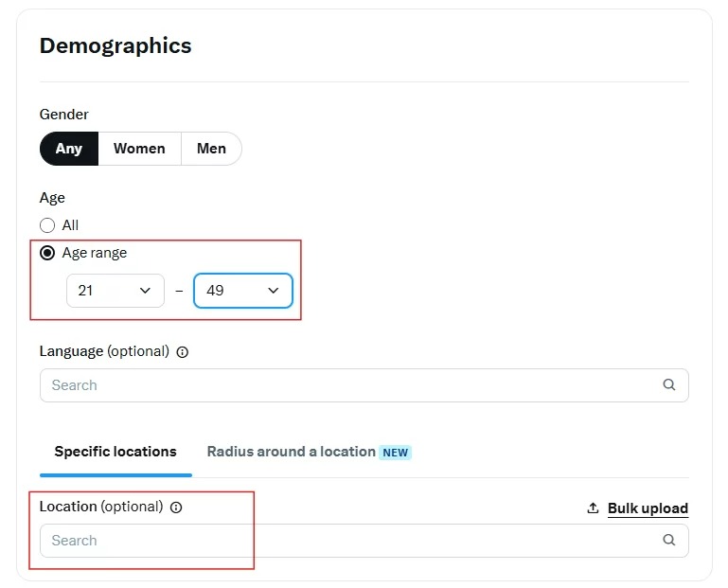Click the Location search magnifier icon
The height and width of the screenshot is (588, 728).
669,540
